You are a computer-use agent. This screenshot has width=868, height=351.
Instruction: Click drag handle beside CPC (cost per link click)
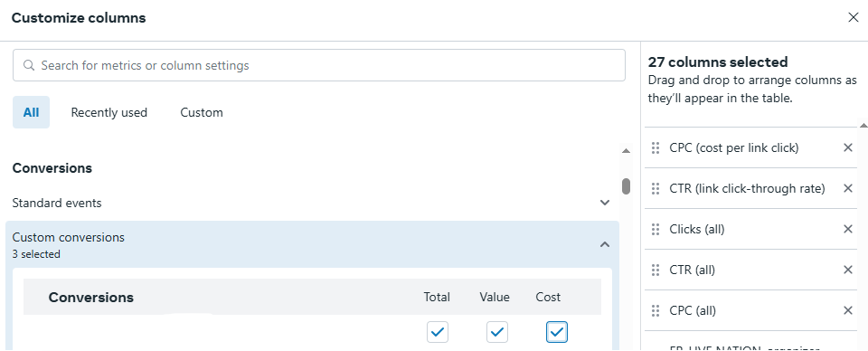pyautogui.click(x=656, y=147)
